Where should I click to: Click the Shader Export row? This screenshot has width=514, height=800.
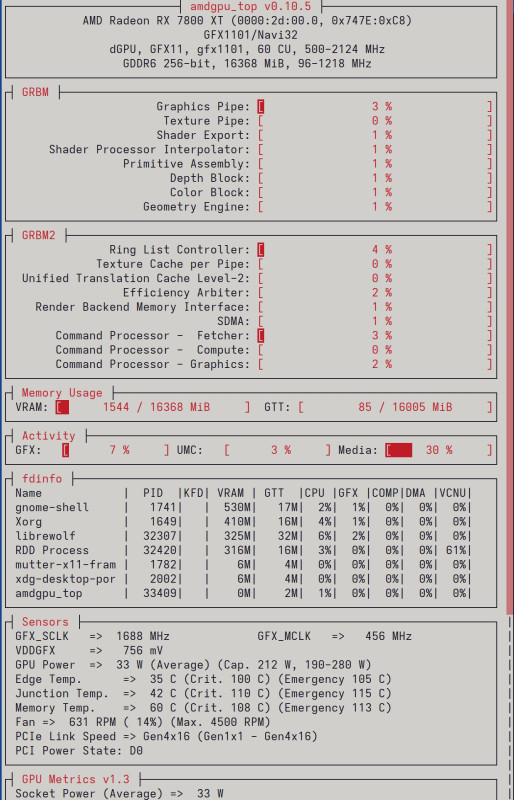click(325, 135)
